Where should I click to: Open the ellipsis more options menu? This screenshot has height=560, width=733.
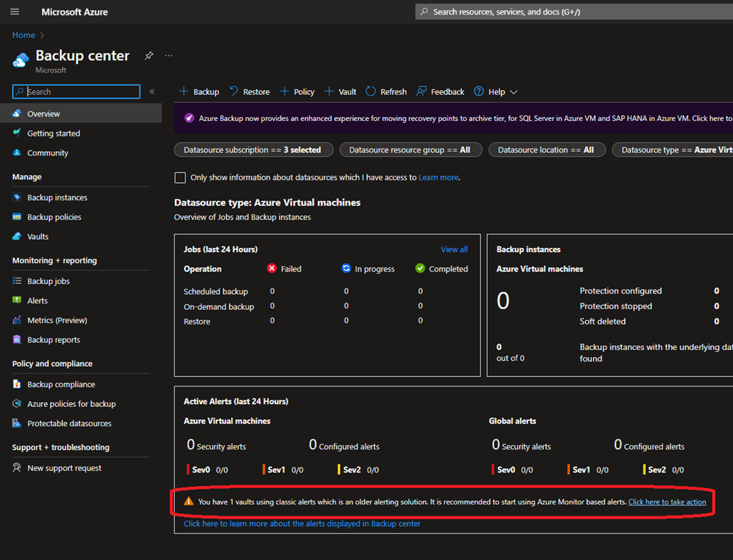click(168, 56)
